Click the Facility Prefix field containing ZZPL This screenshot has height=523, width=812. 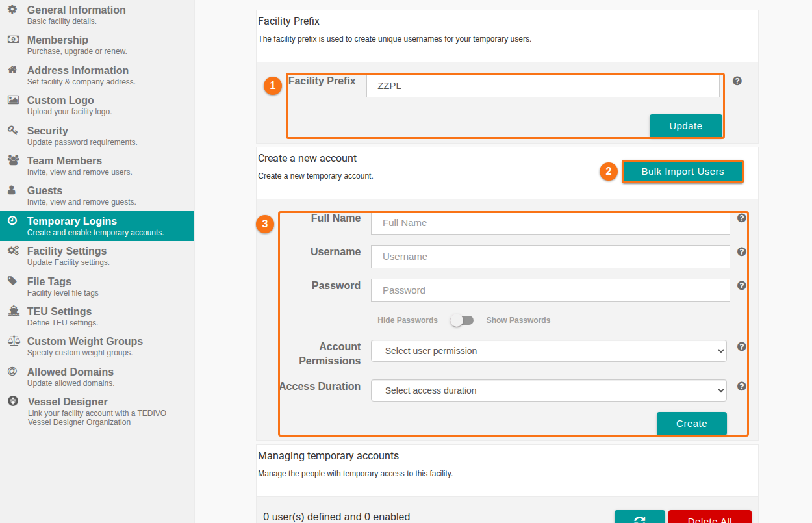coord(543,86)
